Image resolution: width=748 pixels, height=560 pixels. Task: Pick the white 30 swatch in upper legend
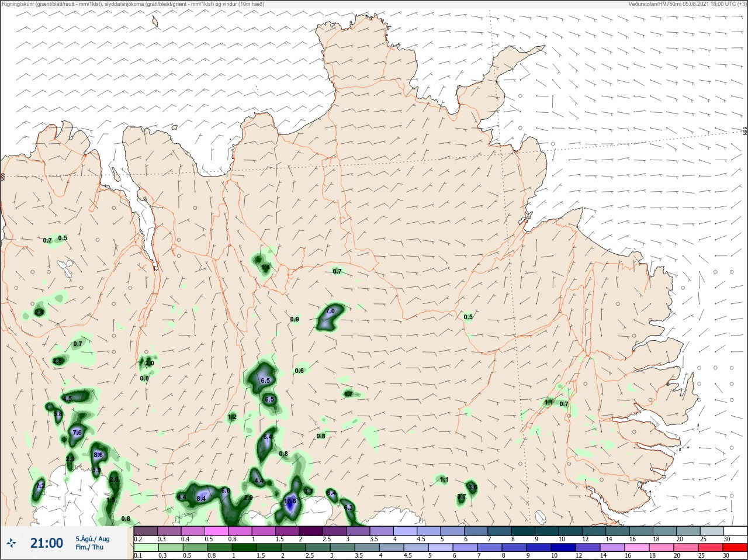click(736, 531)
